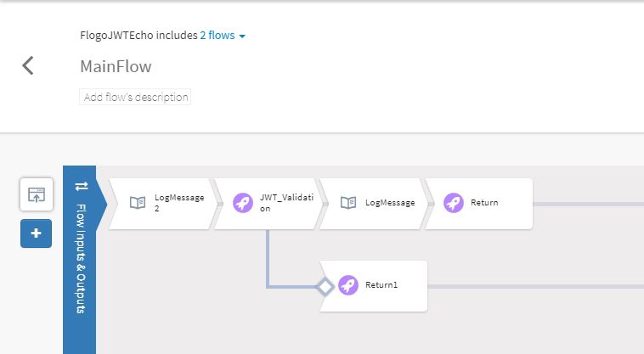
Task: Click the swap arrows icon on blue bar
Action: [x=82, y=186]
